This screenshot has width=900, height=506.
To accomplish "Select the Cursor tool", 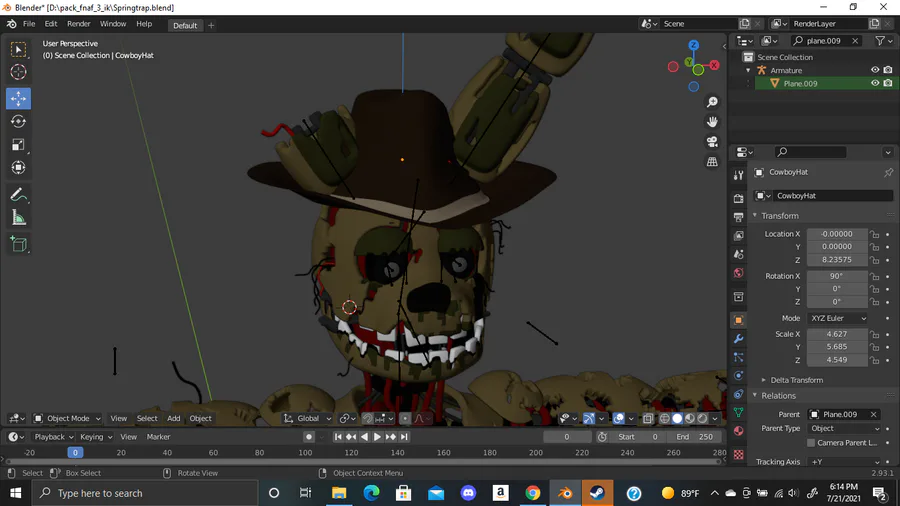I will click(x=18, y=72).
